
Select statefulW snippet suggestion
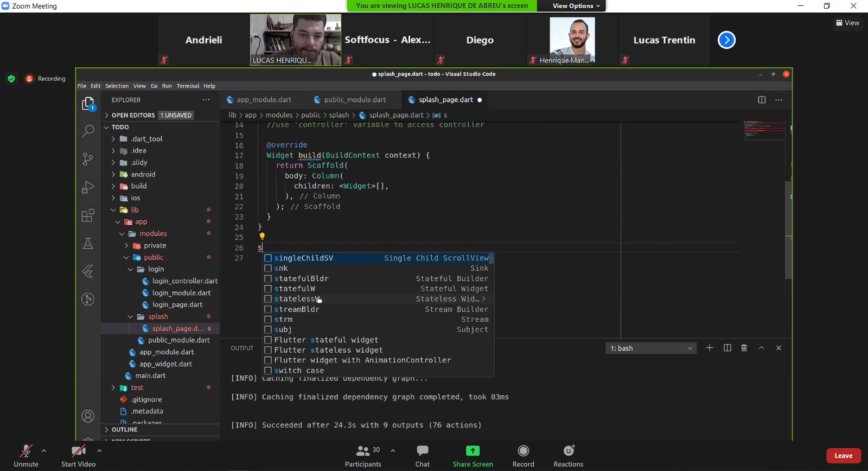[295, 289]
